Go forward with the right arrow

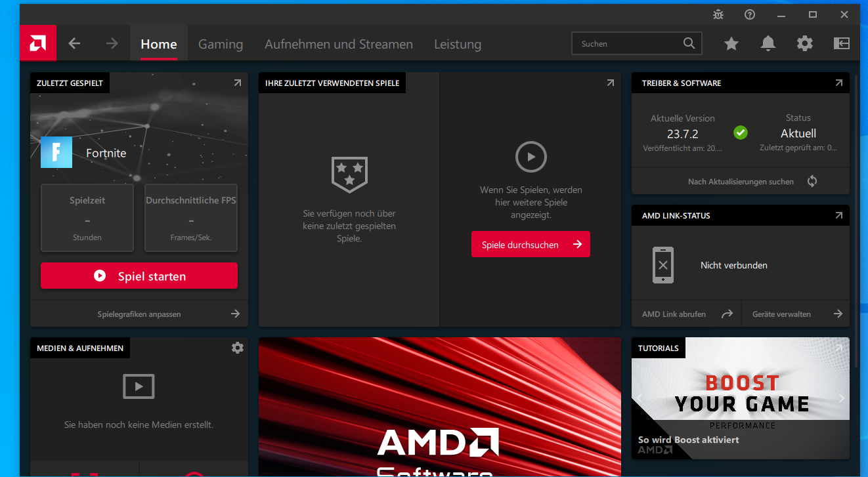click(112, 43)
